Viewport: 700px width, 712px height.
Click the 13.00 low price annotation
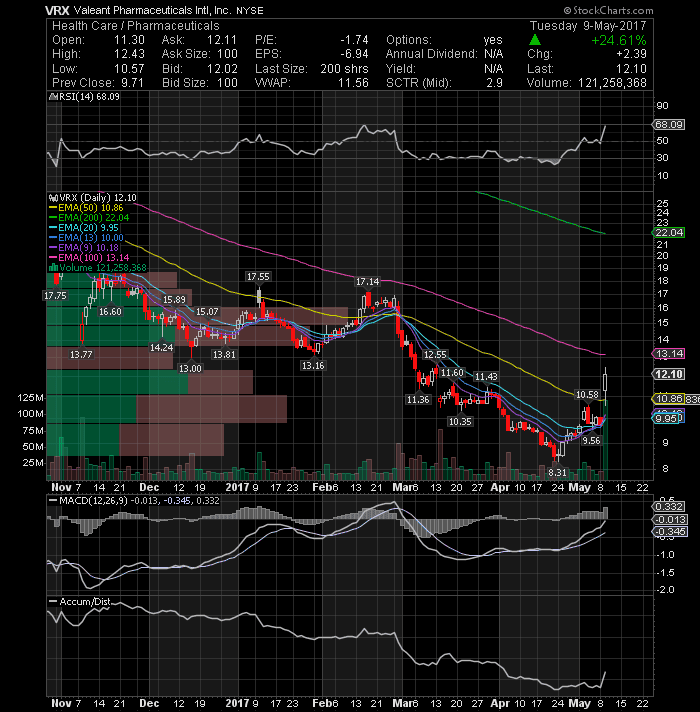190,368
